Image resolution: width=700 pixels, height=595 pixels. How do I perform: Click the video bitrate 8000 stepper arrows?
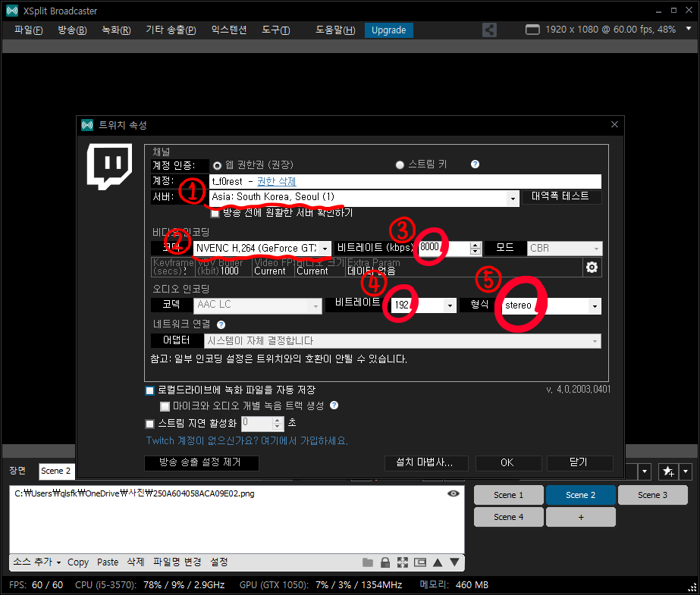coord(476,249)
